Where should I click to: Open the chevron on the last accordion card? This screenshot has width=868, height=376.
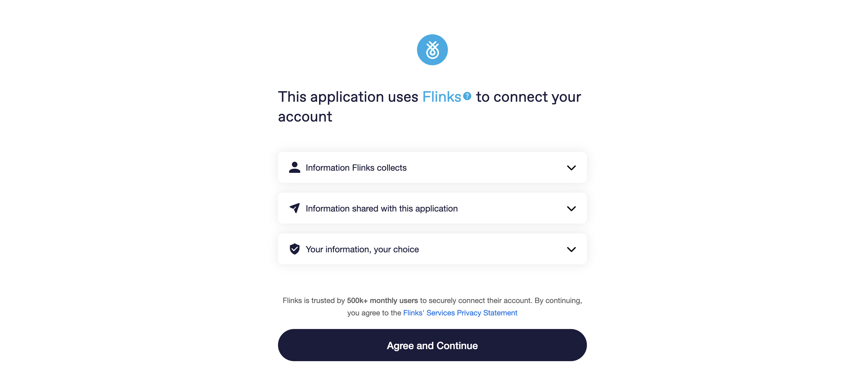(x=571, y=250)
